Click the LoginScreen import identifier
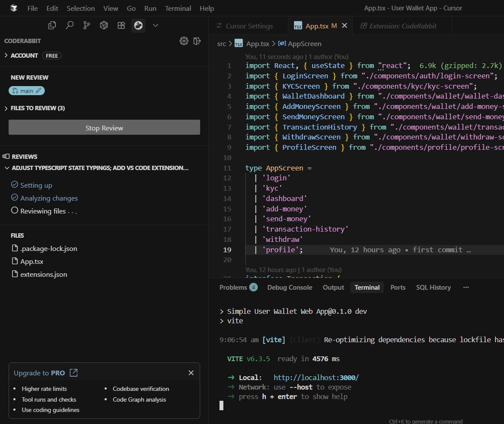Viewport: 504px width, 424px height. click(305, 76)
